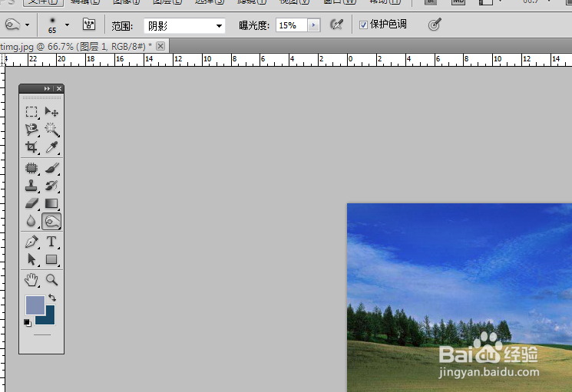Image resolution: width=572 pixels, height=392 pixels.
Task: Open the exposure slider arrow
Action: pyautogui.click(x=314, y=25)
